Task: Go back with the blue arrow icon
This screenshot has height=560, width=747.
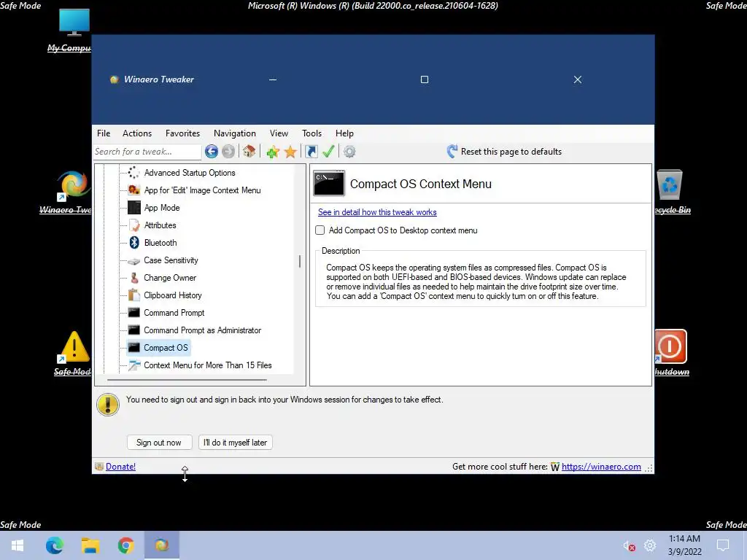Action: [212, 152]
